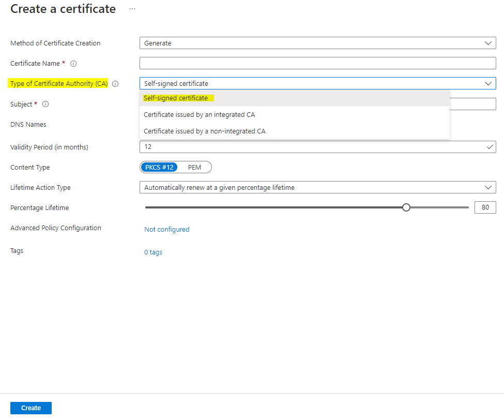Open the 0 tags link

pos(153,252)
